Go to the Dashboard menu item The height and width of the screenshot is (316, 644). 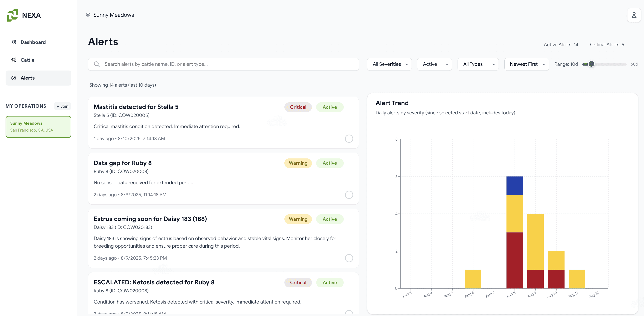pos(33,42)
